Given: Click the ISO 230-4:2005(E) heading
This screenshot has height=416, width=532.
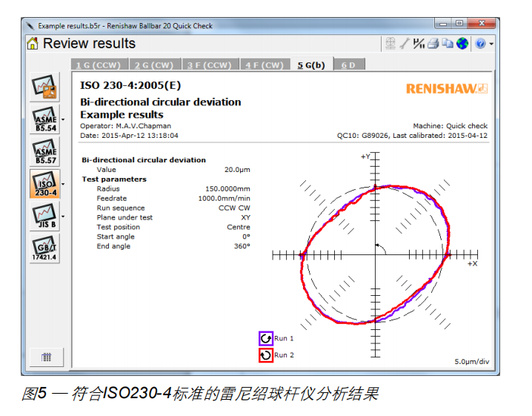Looking at the screenshot, I should [130, 85].
